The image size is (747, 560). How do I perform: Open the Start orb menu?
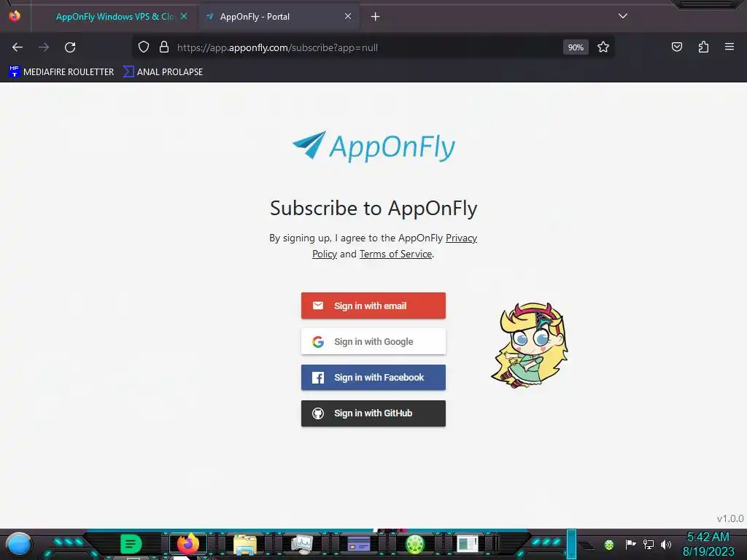pyautogui.click(x=18, y=544)
